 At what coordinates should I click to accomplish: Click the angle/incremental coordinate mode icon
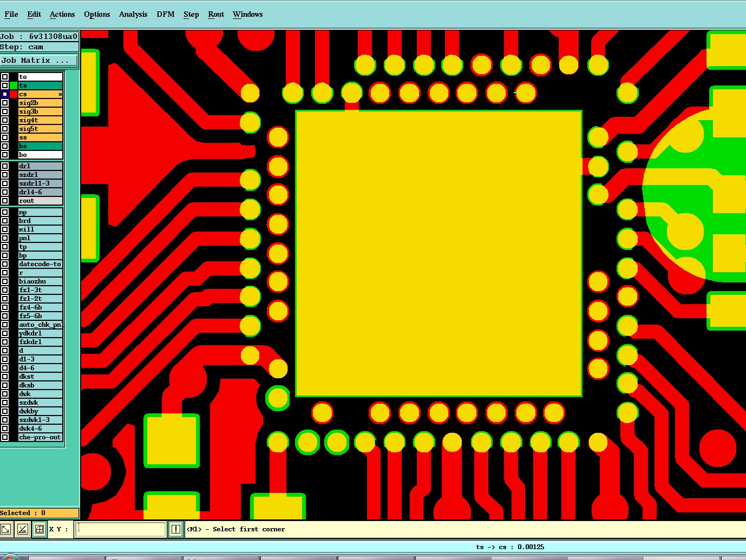click(23, 529)
